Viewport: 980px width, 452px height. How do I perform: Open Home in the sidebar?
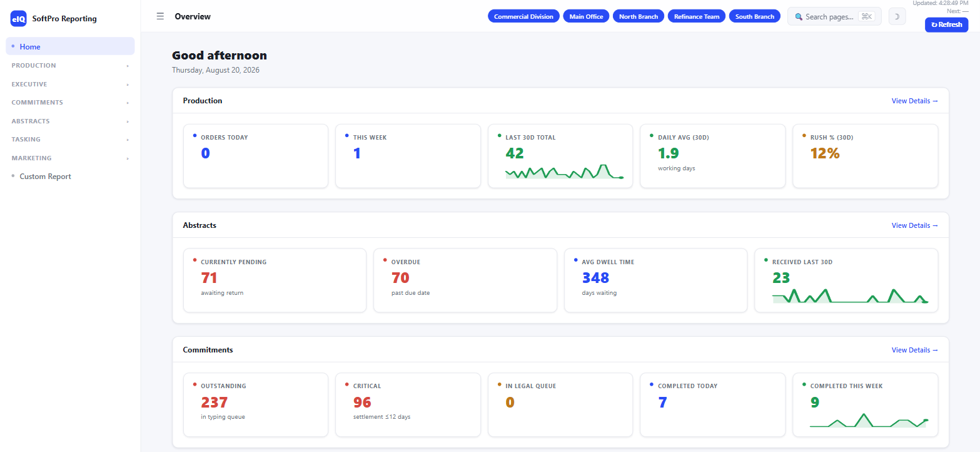click(70, 46)
